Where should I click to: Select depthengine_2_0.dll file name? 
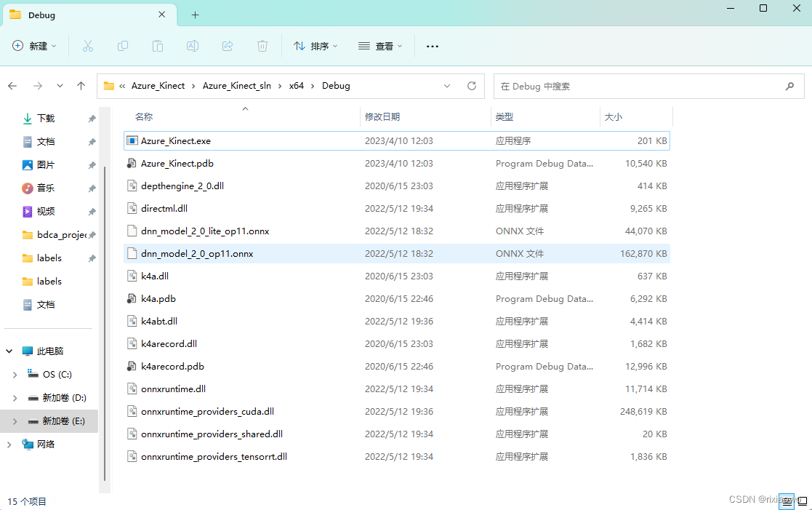(182, 186)
